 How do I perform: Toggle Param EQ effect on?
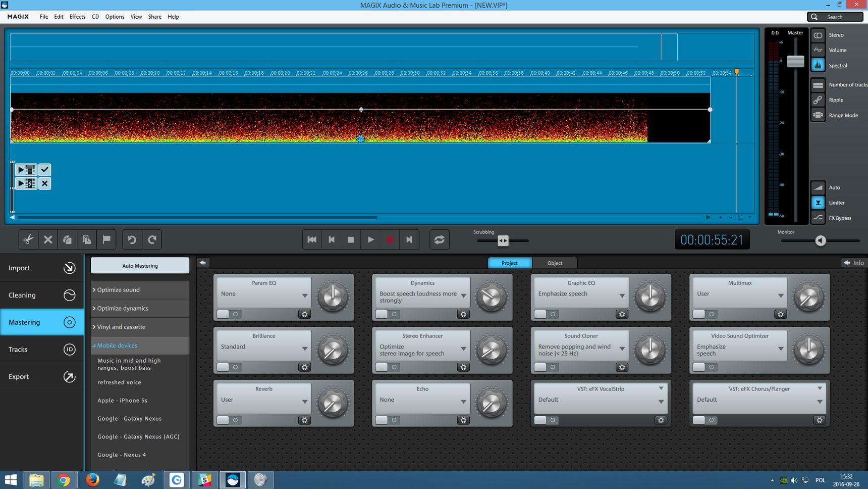tap(228, 314)
